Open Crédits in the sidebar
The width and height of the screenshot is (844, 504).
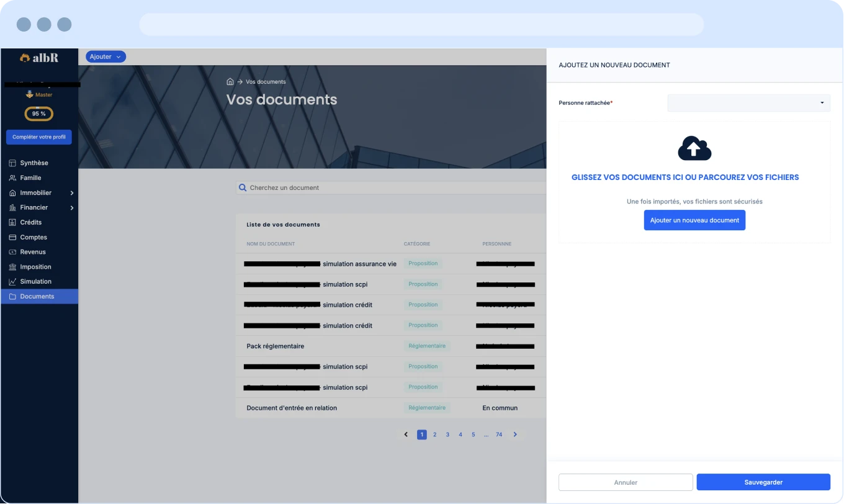click(30, 222)
